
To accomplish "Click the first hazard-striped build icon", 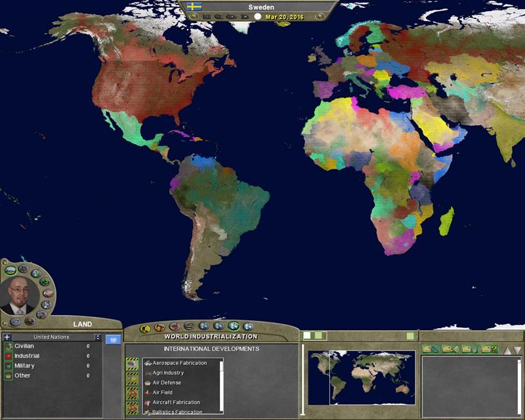I will (132, 363).
